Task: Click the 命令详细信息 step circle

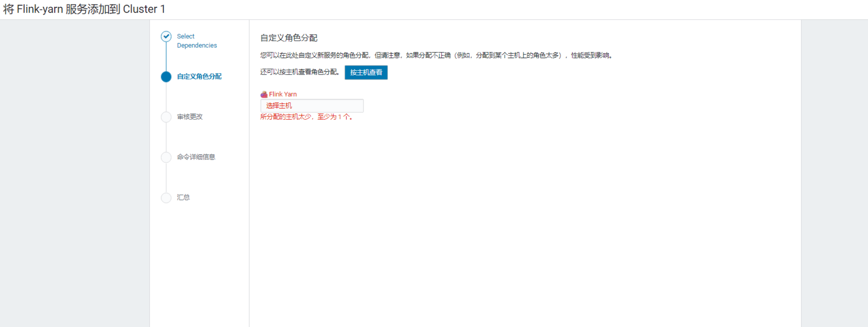Action: click(x=166, y=157)
